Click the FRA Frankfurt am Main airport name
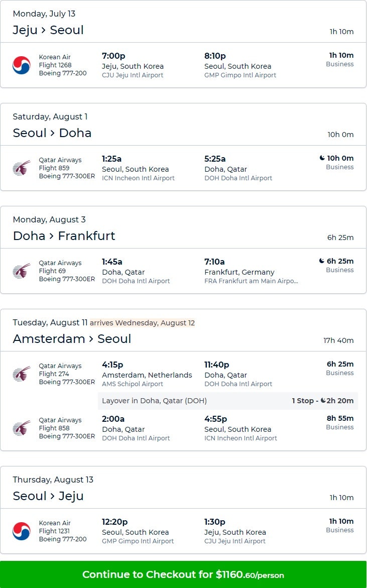Viewport: 367px width, 588px height. coord(251,281)
